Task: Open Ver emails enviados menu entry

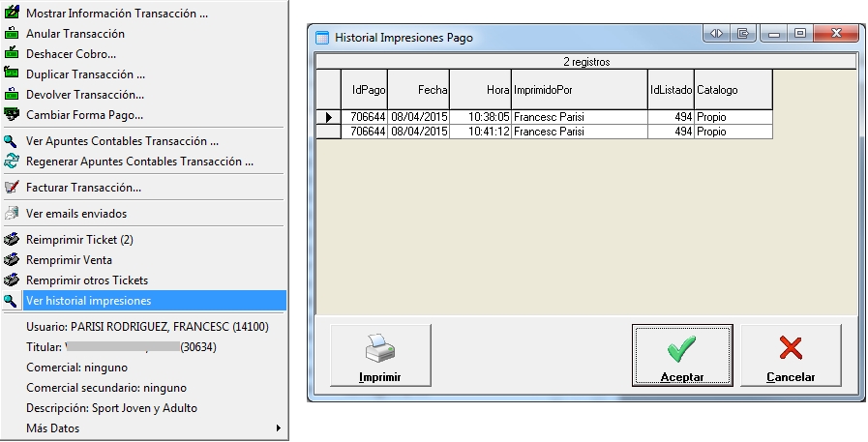Action: point(76,214)
